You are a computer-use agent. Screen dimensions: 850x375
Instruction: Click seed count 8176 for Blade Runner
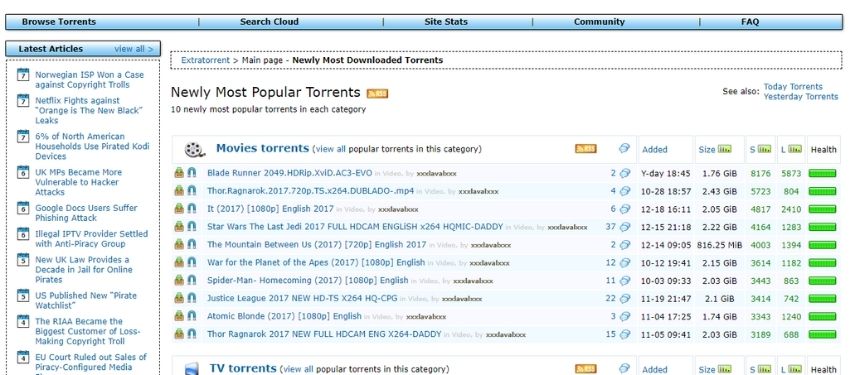[x=761, y=174]
